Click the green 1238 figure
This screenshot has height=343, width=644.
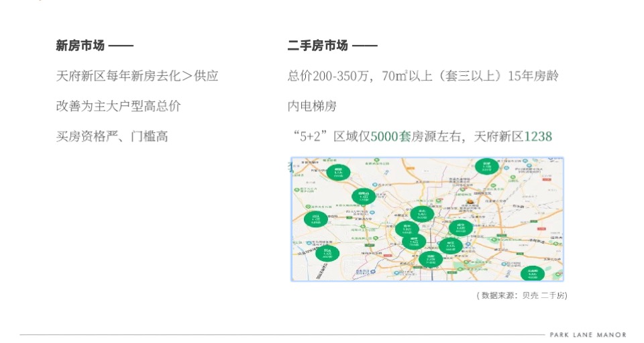tap(538, 136)
